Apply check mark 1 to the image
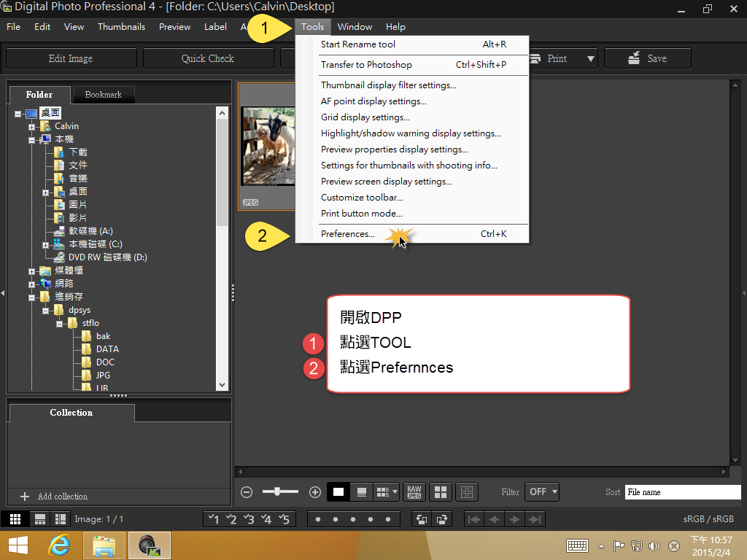 [214, 519]
